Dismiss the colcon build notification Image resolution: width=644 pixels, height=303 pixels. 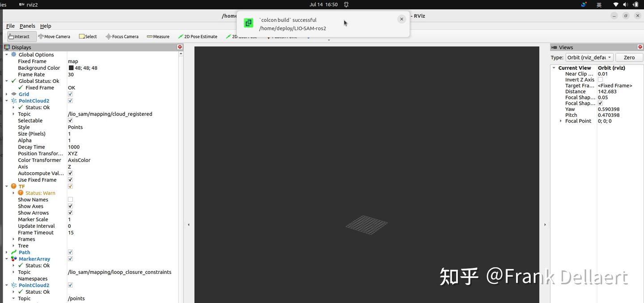(401, 19)
